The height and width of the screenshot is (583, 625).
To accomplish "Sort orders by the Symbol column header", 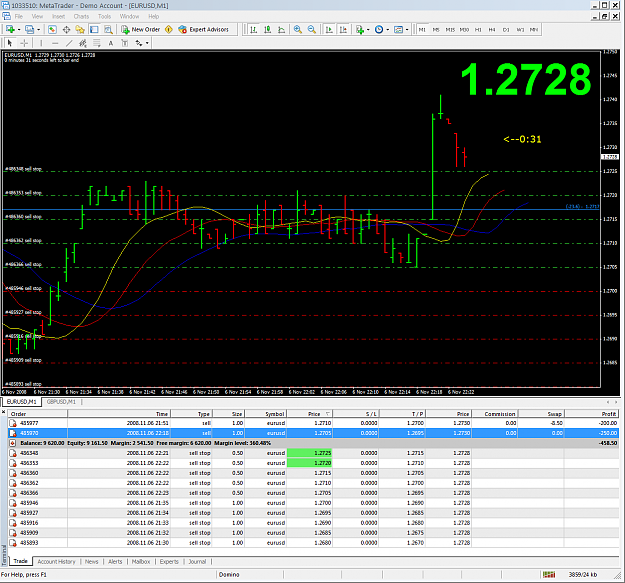I will tap(265, 414).
